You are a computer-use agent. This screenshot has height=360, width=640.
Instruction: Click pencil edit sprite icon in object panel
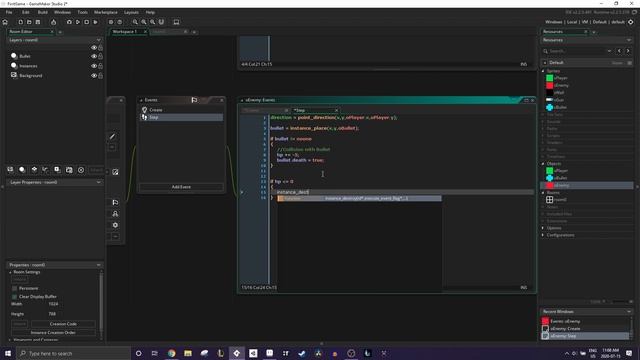tap(113, 136)
